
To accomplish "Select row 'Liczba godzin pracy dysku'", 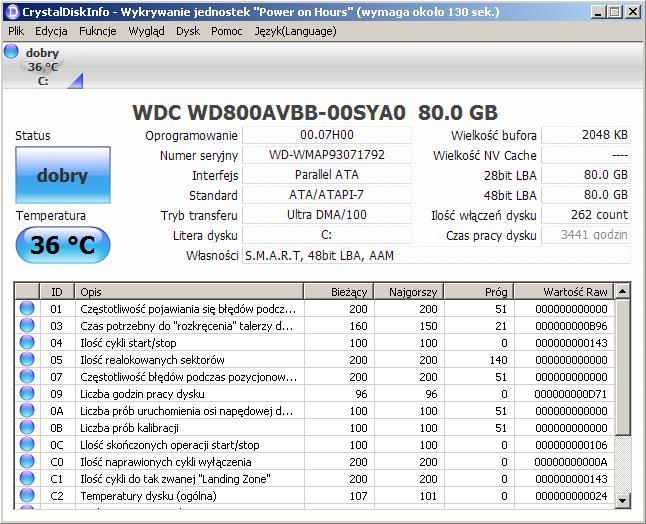I will [x=314, y=394].
